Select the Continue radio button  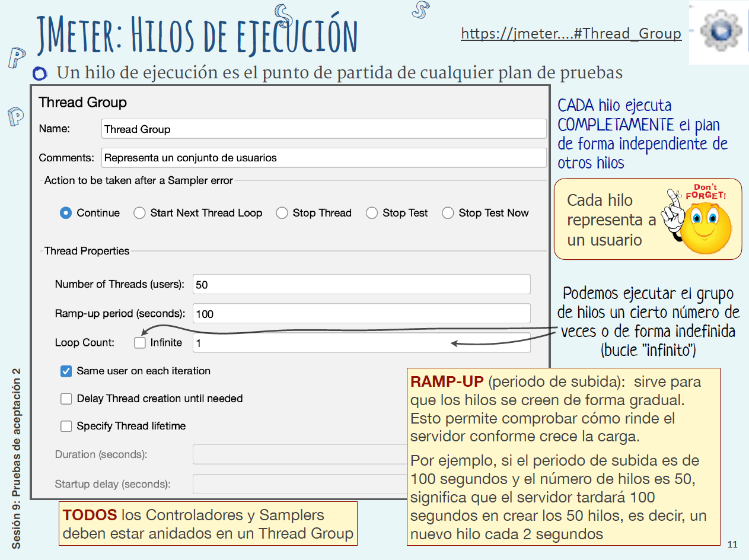point(66,213)
